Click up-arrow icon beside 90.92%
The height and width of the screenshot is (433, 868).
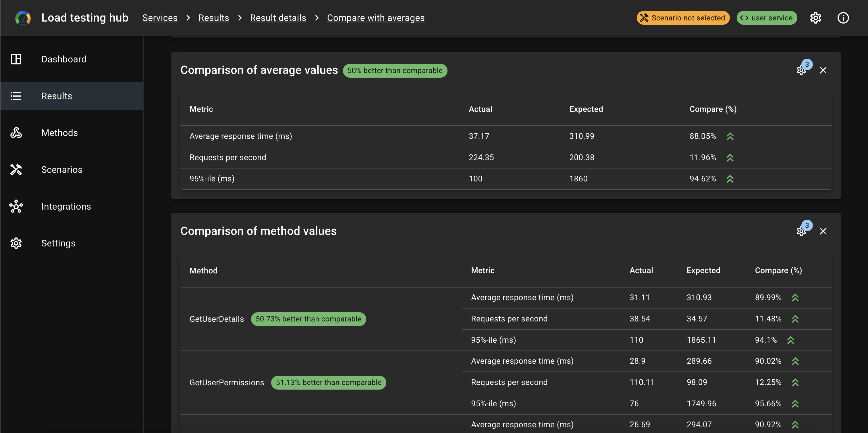tap(795, 425)
